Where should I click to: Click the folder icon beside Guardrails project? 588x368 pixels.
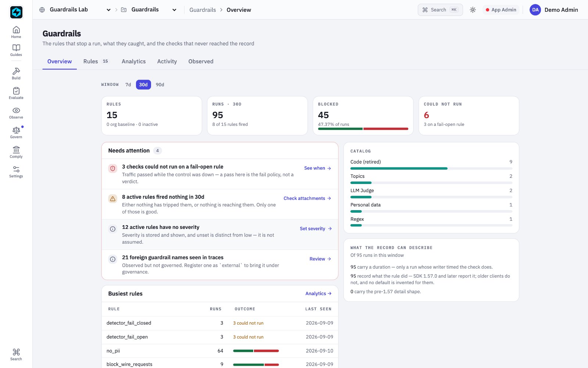[x=124, y=10]
